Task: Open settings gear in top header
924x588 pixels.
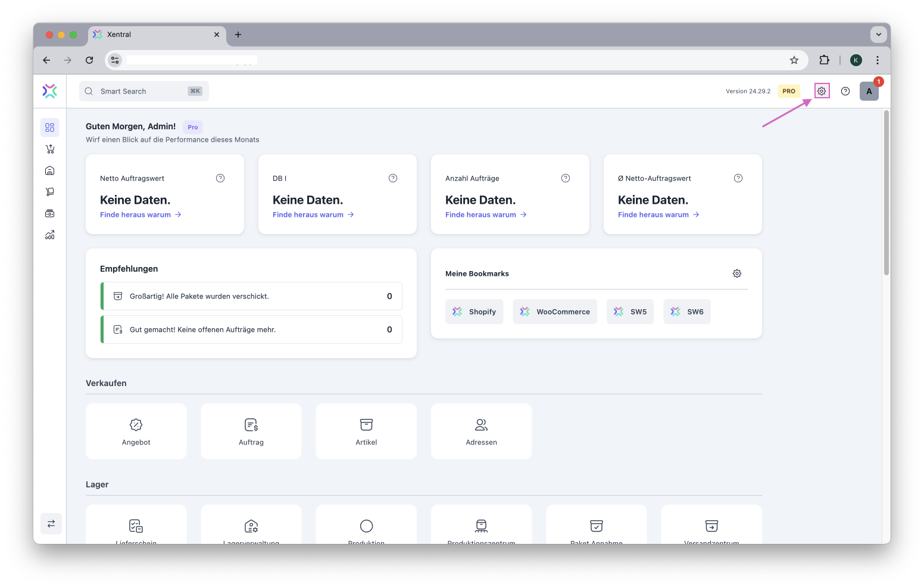Action: (x=822, y=91)
